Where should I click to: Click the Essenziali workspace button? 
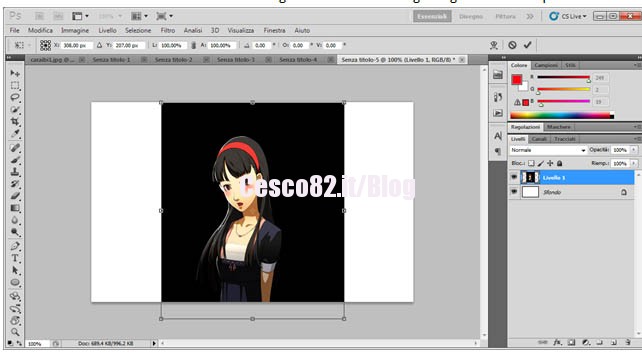(432, 16)
